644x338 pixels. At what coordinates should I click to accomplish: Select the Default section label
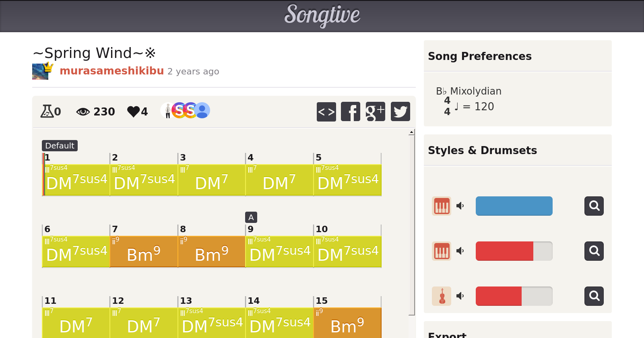click(60, 146)
